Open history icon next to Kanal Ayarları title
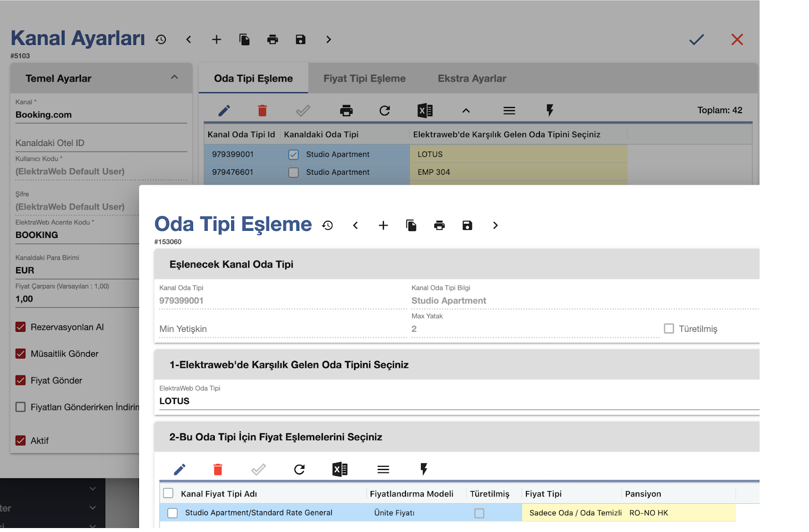This screenshot has height=532, width=809. pyautogui.click(x=161, y=39)
